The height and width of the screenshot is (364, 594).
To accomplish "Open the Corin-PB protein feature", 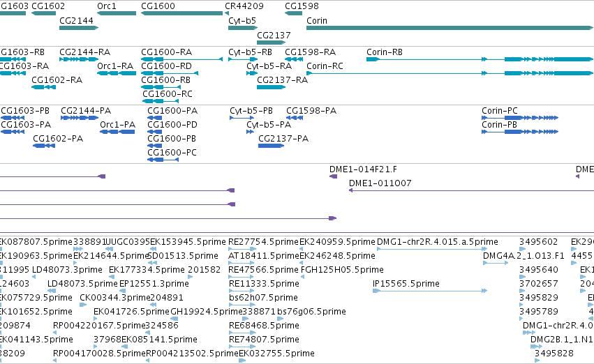I will (520, 132).
